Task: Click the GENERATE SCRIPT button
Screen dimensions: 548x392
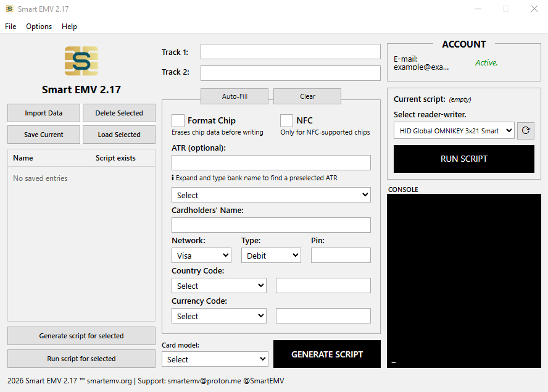Action: [x=327, y=354]
